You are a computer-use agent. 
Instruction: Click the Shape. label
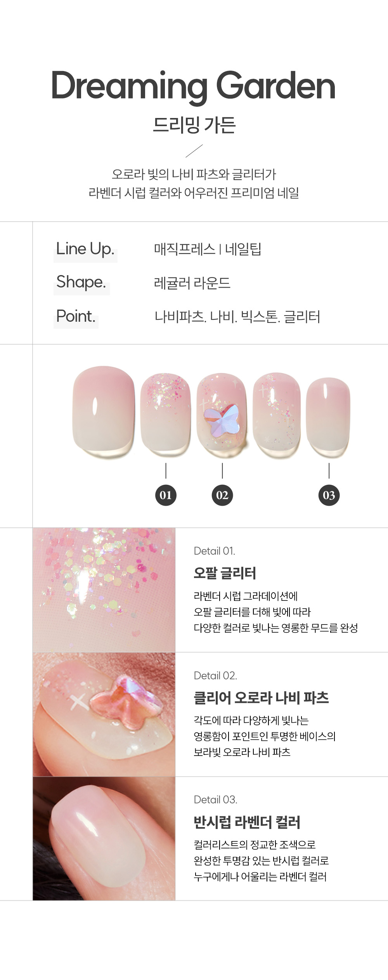coord(81,282)
